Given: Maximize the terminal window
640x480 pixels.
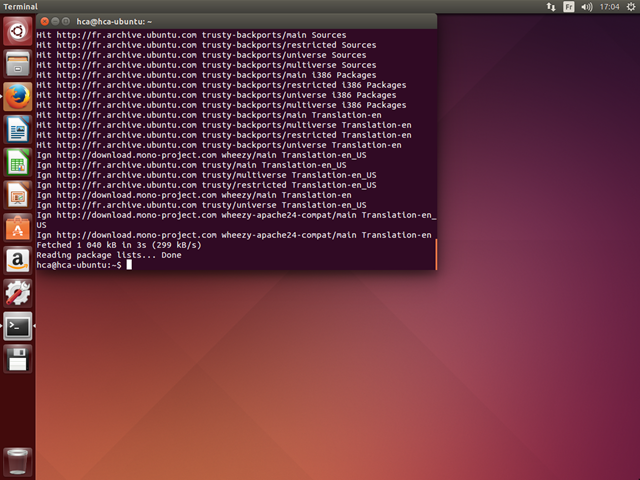Looking at the screenshot, I should (x=65, y=21).
